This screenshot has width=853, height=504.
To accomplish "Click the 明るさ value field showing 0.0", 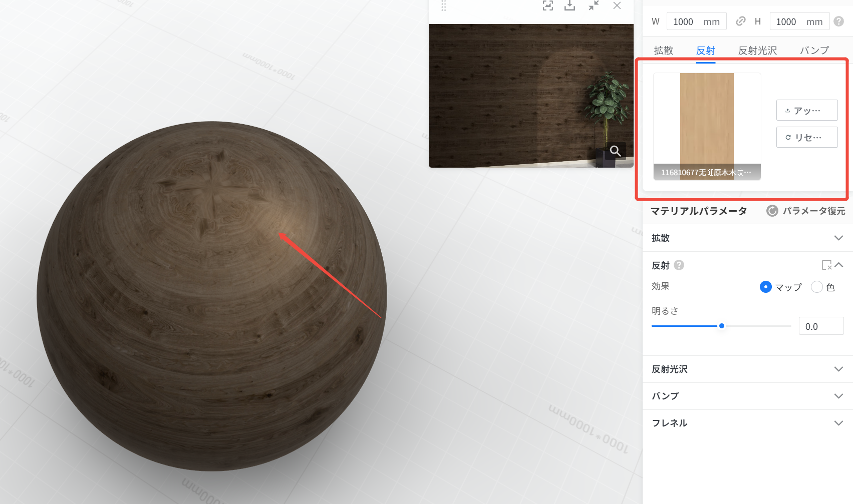I will 821,326.
